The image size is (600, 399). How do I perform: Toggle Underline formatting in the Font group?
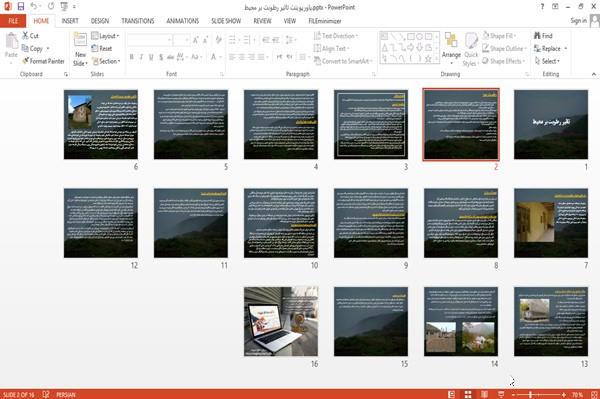tap(151, 57)
